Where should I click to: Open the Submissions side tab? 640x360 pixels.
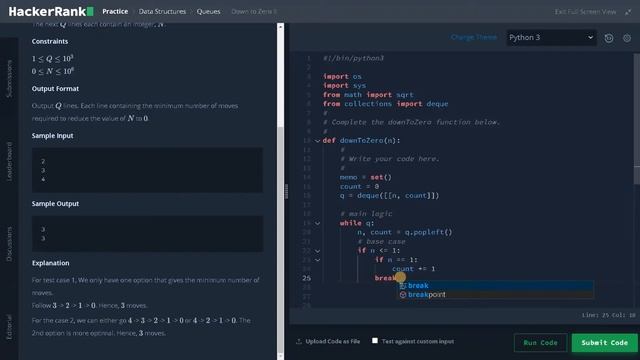click(9, 78)
